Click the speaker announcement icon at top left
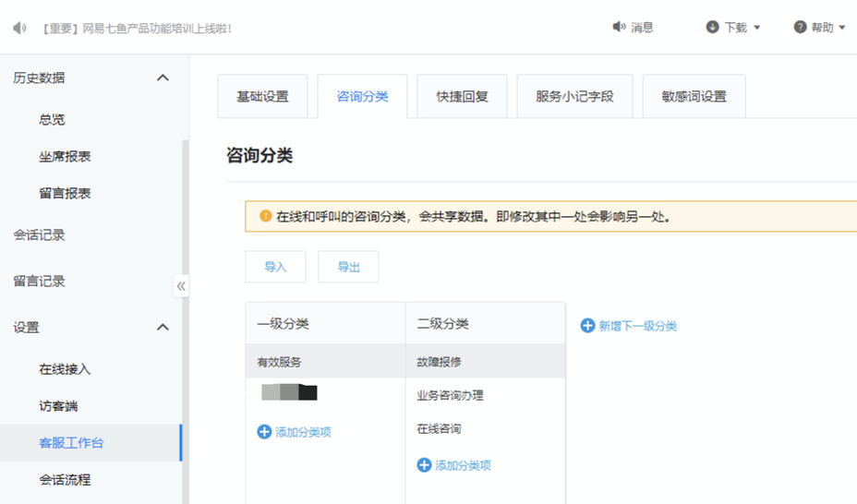The height and width of the screenshot is (504, 857). click(20, 28)
